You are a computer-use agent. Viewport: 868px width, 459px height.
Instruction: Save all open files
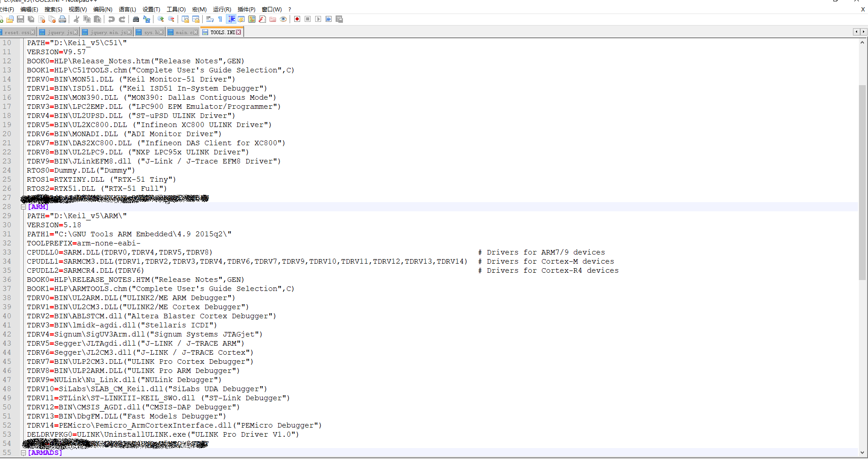[x=31, y=19]
